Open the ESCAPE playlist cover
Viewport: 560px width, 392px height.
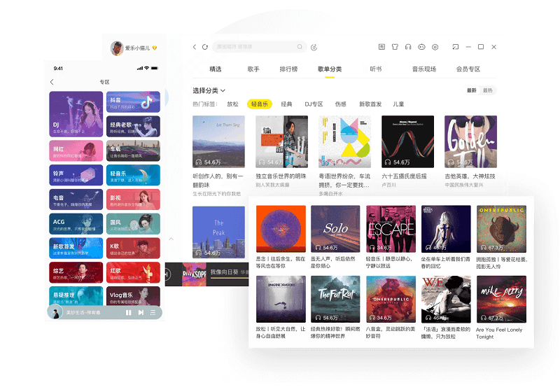(x=391, y=229)
